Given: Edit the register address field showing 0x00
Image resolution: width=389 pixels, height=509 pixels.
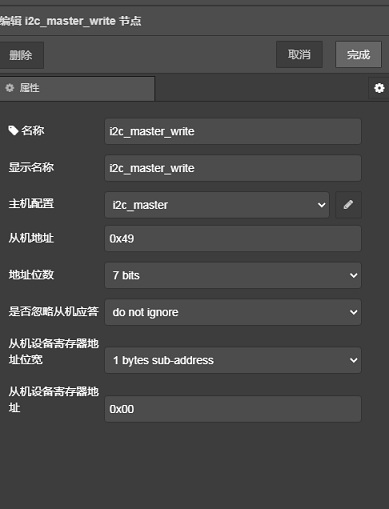Looking at the screenshot, I should [233, 409].
